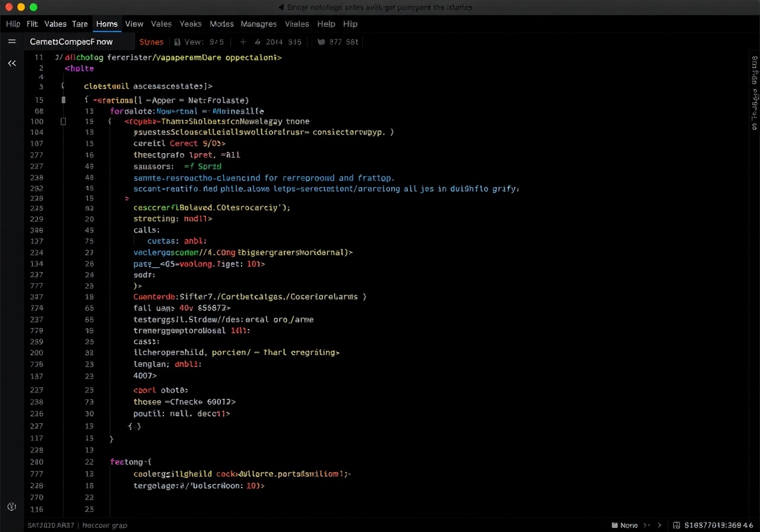Image resolution: width=760 pixels, height=532 pixels.
Task: Click the code line "cloestunil ascesascestate>]>"
Action: point(148,86)
